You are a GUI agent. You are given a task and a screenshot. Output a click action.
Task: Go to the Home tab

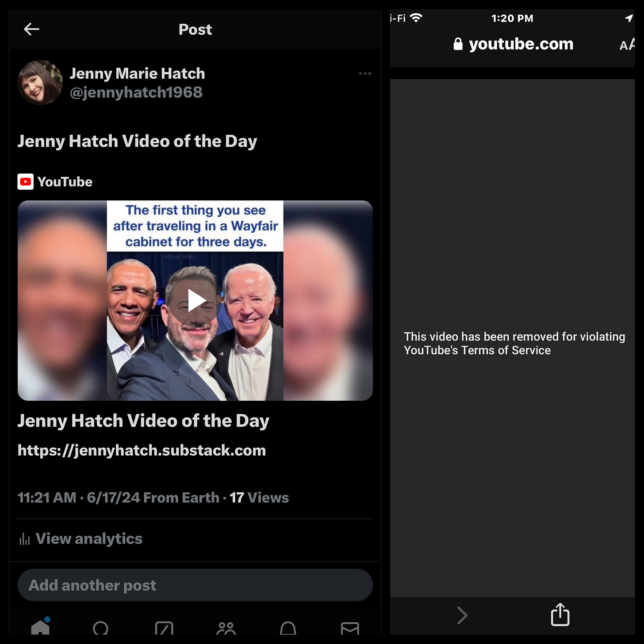(40, 627)
